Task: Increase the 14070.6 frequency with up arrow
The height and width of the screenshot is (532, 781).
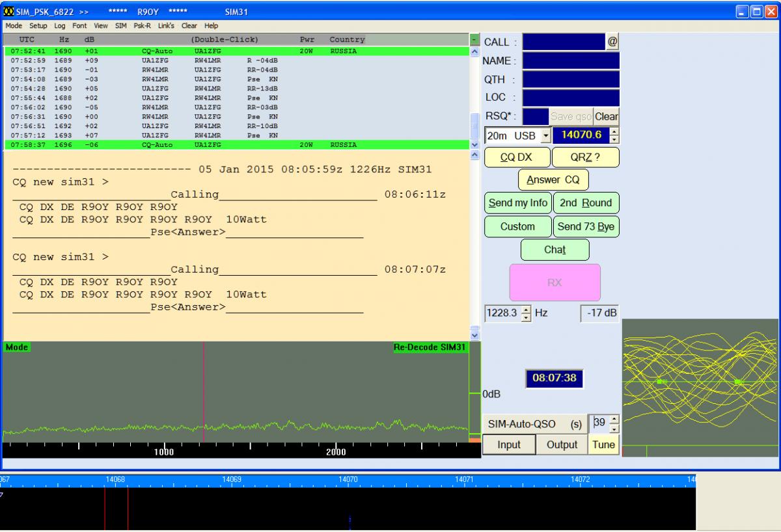Action: pyautogui.click(x=614, y=131)
